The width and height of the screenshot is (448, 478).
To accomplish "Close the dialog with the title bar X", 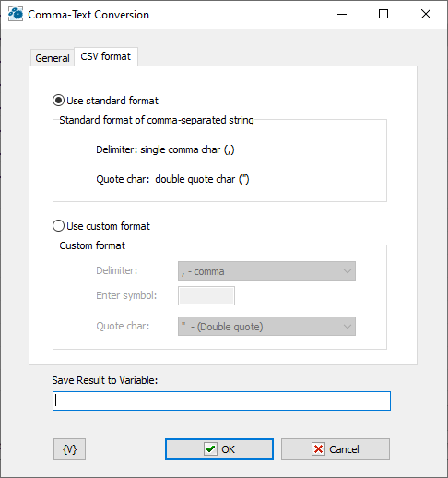I will click(426, 14).
